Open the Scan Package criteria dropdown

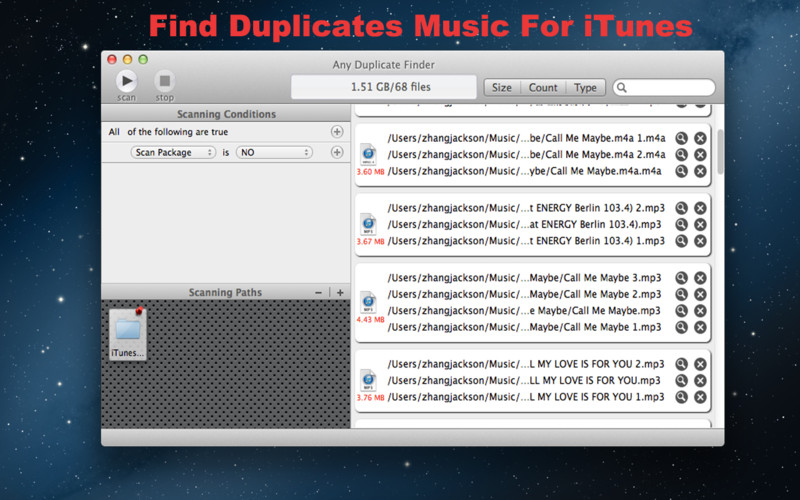(x=173, y=152)
